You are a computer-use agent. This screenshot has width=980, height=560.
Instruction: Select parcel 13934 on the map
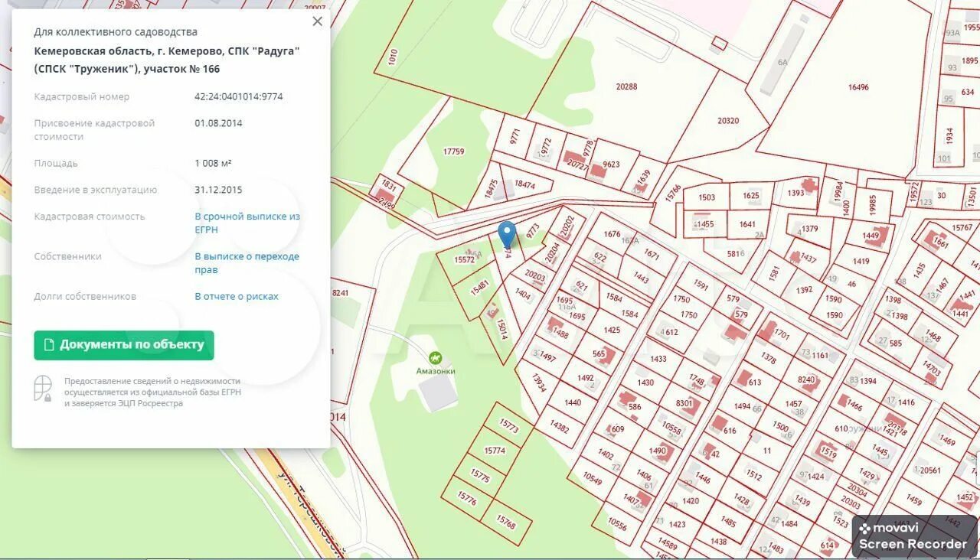539,383
